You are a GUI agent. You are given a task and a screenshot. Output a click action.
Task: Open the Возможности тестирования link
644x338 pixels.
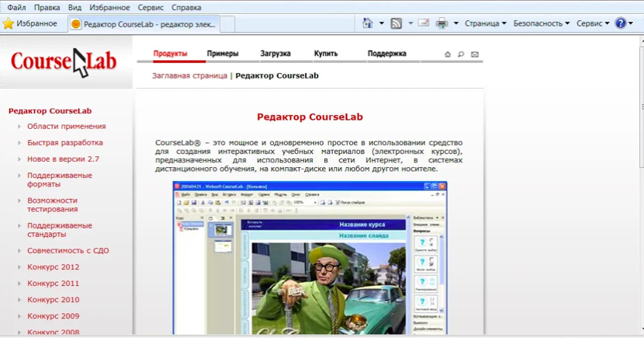53,205
